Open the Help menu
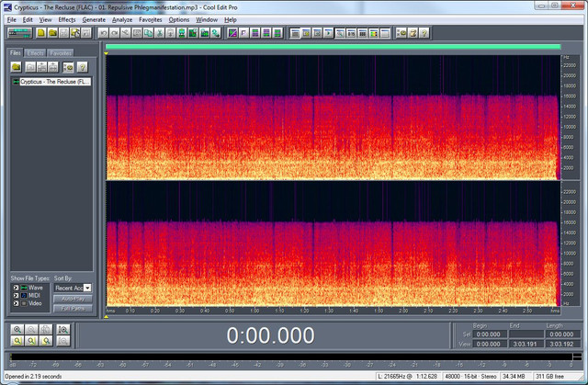Screen dimensions: 588x385 (231, 19)
